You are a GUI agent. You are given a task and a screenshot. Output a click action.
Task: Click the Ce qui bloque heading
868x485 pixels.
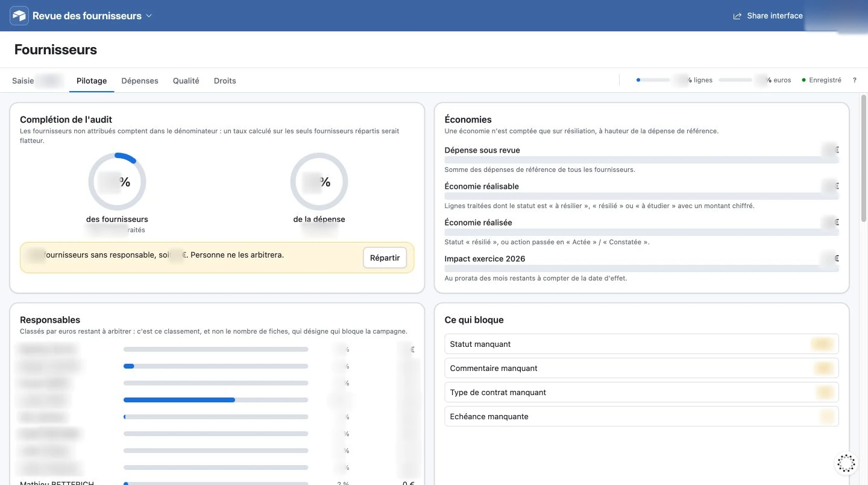474,320
